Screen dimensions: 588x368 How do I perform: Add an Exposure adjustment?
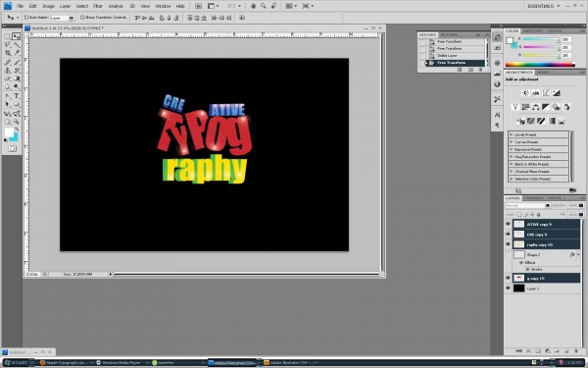556,93
